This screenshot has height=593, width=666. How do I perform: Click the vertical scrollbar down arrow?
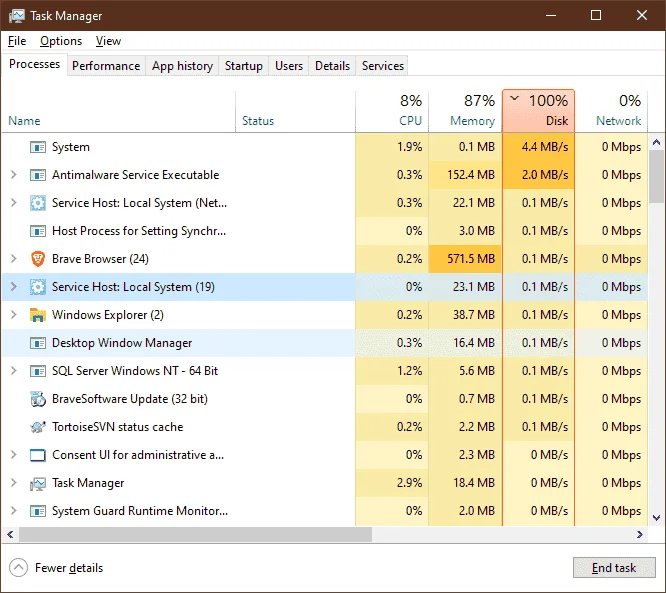[657, 518]
